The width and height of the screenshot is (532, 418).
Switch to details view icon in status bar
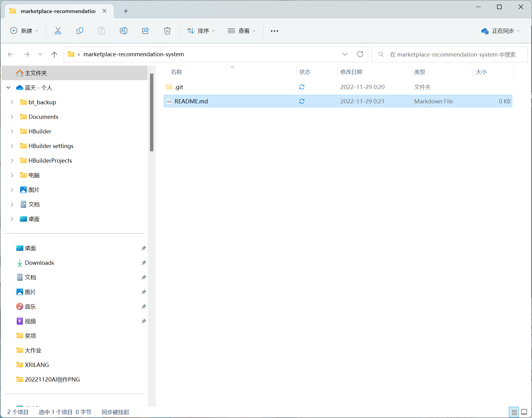514,412
